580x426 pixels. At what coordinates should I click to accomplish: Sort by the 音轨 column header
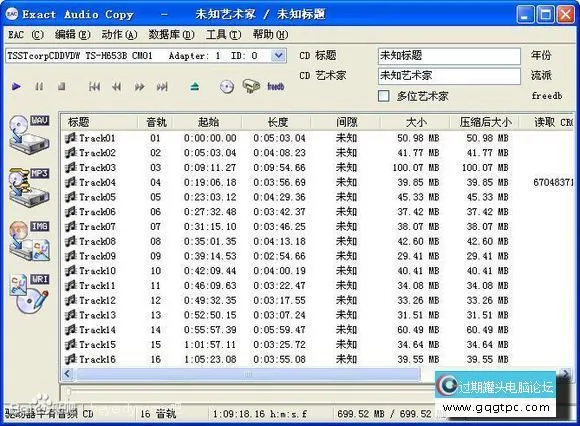click(155, 122)
